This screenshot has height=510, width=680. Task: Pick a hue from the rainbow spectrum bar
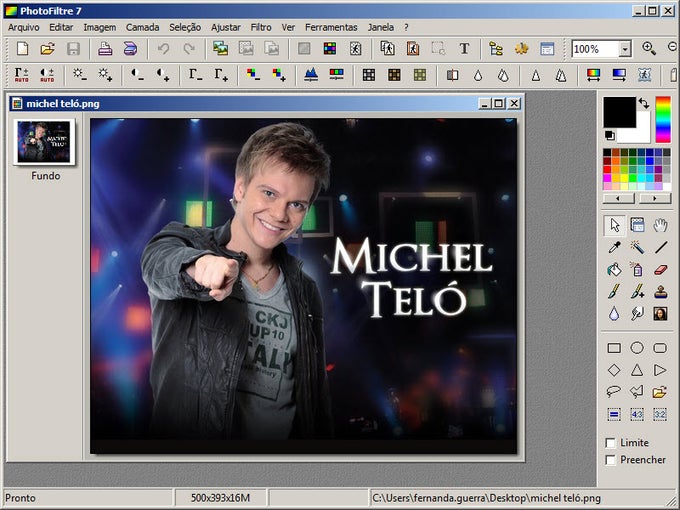click(663, 120)
